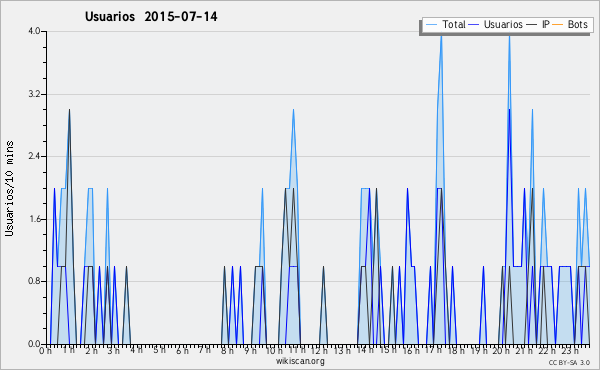Select the 'Total' legend entry
The height and width of the screenshot is (370, 600).
point(454,24)
